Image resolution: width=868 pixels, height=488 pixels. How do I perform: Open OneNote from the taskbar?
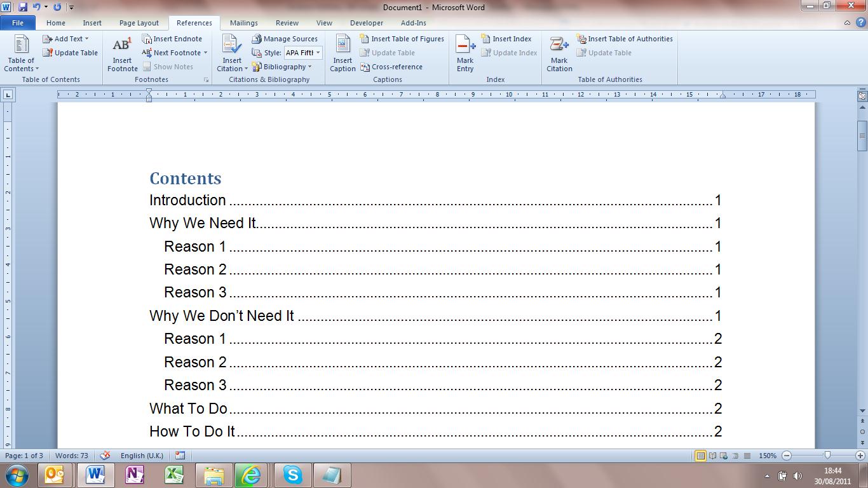point(134,475)
